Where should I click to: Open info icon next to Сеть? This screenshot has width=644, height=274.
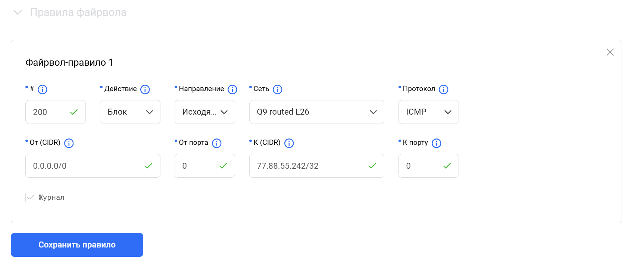pyautogui.click(x=278, y=90)
